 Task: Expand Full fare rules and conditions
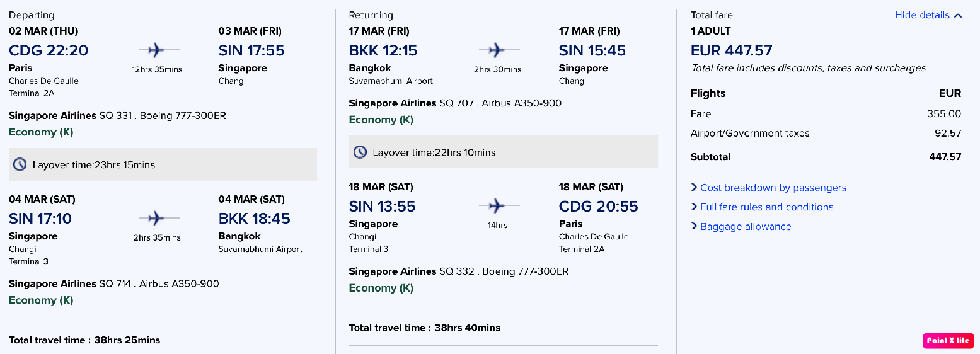pyautogui.click(x=762, y=207)
